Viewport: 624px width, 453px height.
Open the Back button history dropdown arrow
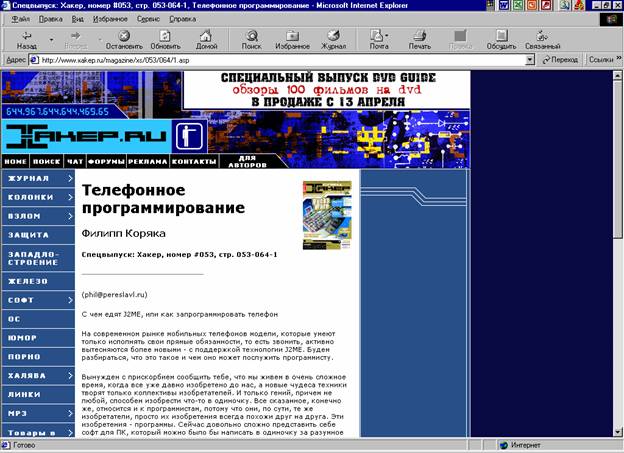click(51, 40)
